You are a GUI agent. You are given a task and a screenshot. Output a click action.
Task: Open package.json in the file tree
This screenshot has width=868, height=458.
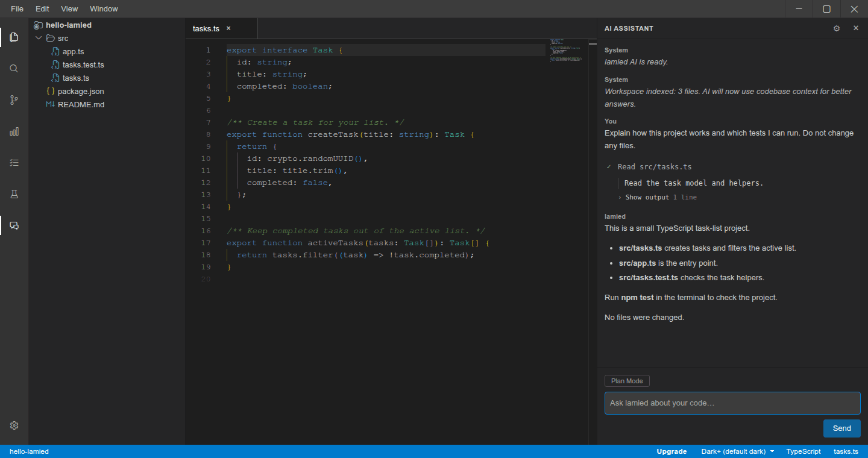[x=81, y=92]
